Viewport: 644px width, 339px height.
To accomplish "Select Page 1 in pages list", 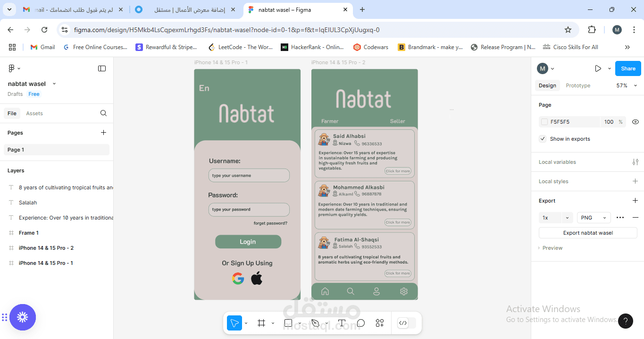I will pos(57,150).
